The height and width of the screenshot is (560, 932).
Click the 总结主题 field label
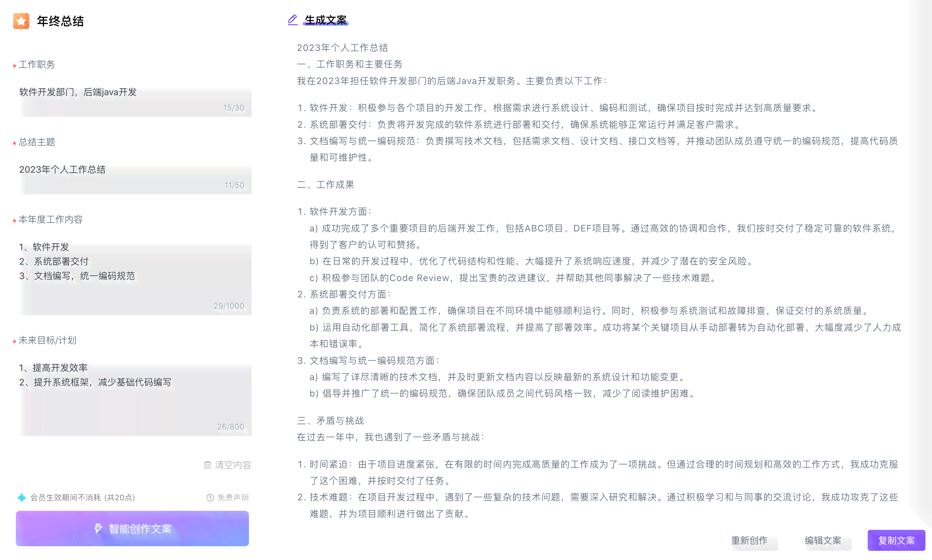(36, 142)
